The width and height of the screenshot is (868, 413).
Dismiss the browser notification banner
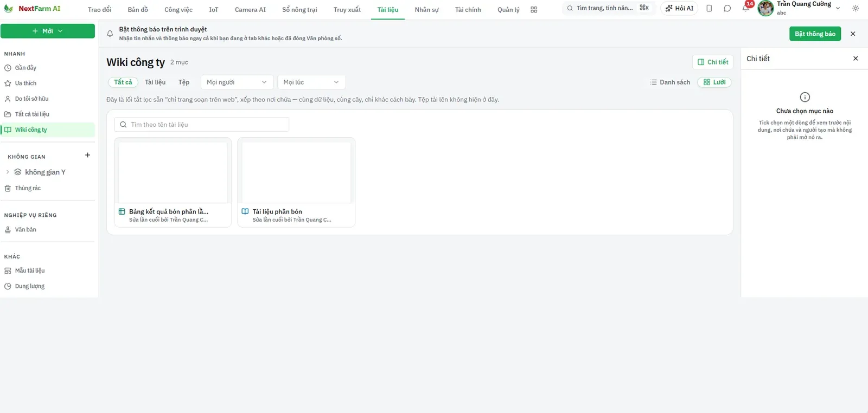[x=853, y=34]
